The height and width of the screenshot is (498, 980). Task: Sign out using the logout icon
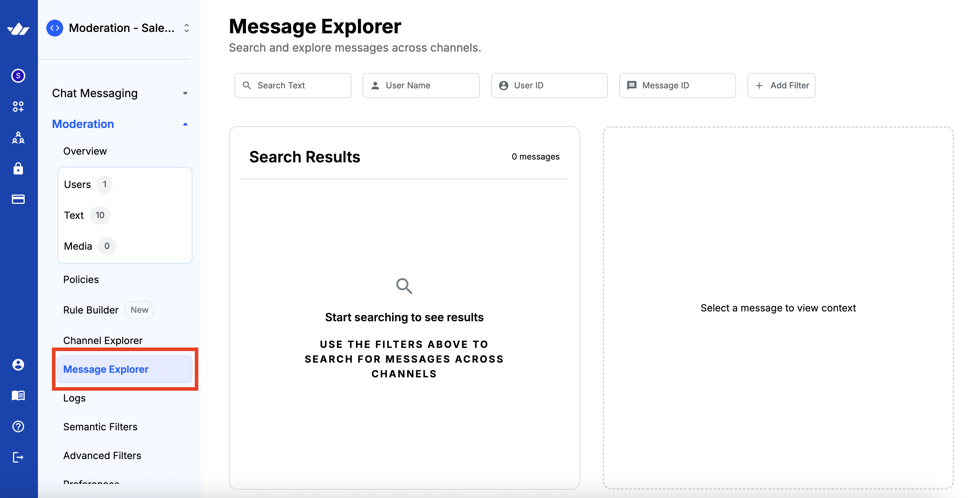[18, 457]
